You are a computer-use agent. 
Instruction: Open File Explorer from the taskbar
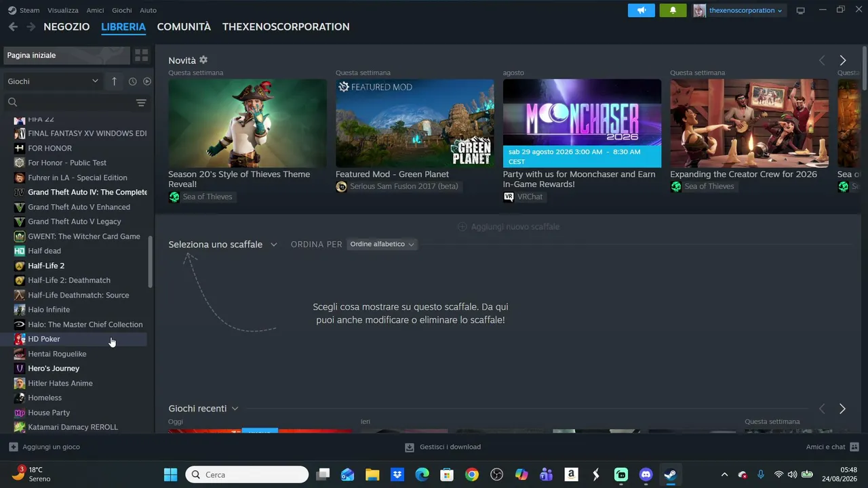point(372,474)
